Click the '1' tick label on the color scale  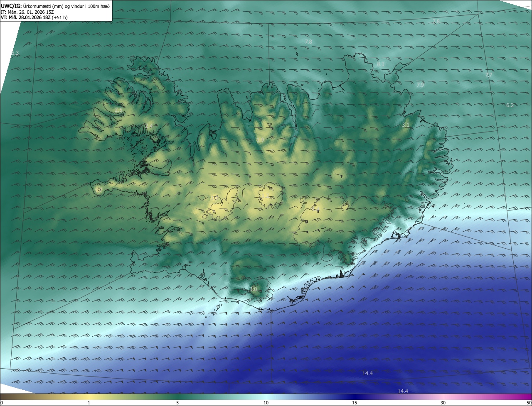89,403
